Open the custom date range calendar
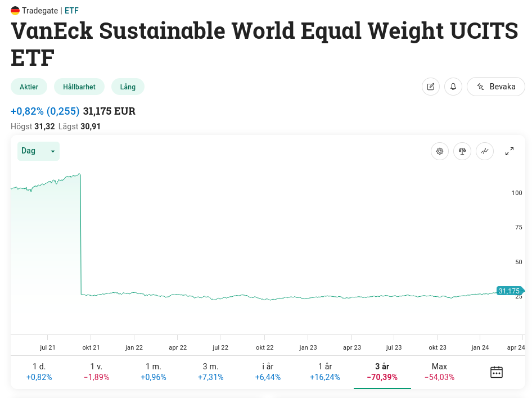 click(x=496, y=372)
